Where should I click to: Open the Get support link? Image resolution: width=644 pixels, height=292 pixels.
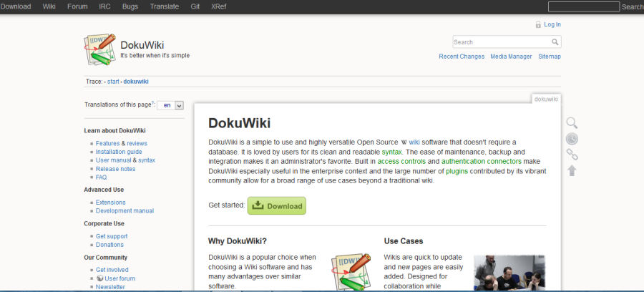click(x=112, y=236)
